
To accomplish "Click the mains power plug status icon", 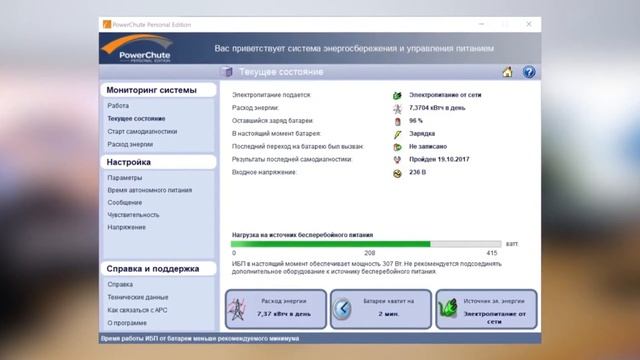I will pos(397,95).
